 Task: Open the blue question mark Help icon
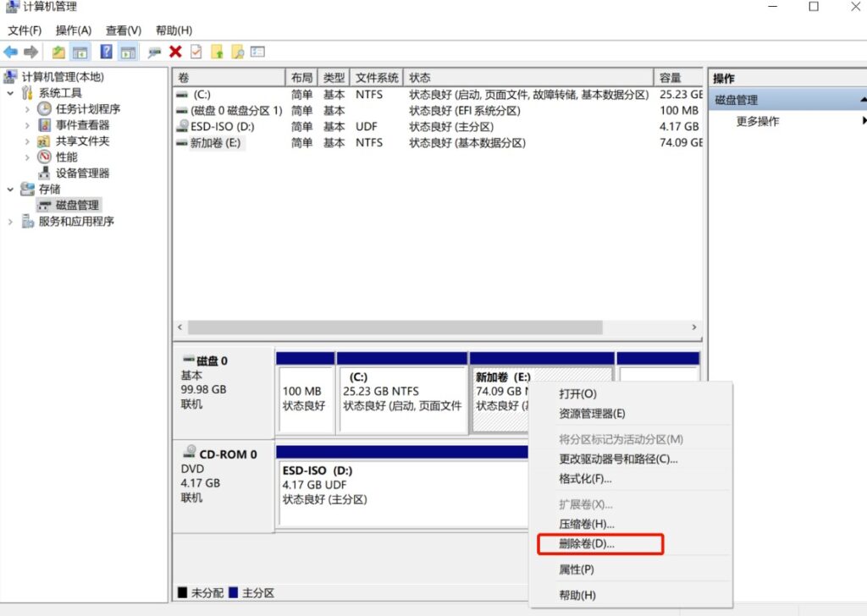click(106, 52)
